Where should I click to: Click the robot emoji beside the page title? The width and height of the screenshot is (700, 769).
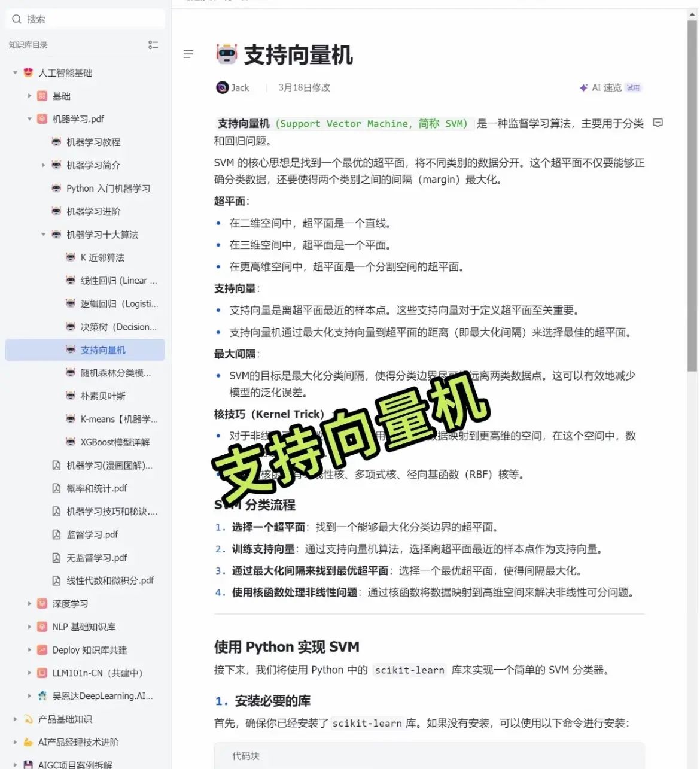226,54
